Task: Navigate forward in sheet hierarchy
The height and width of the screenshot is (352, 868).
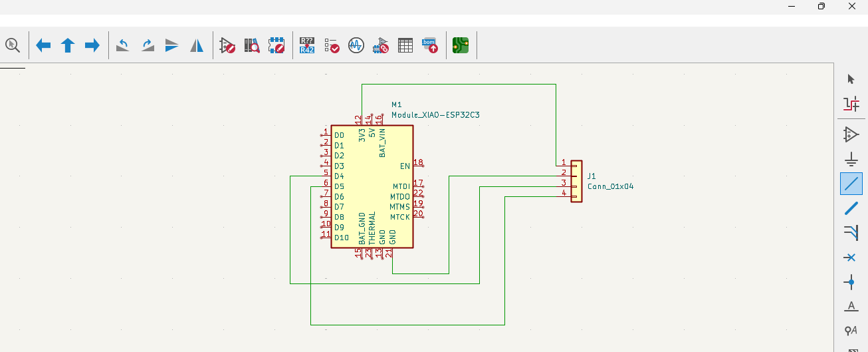Action: click(x=92, y=45)
